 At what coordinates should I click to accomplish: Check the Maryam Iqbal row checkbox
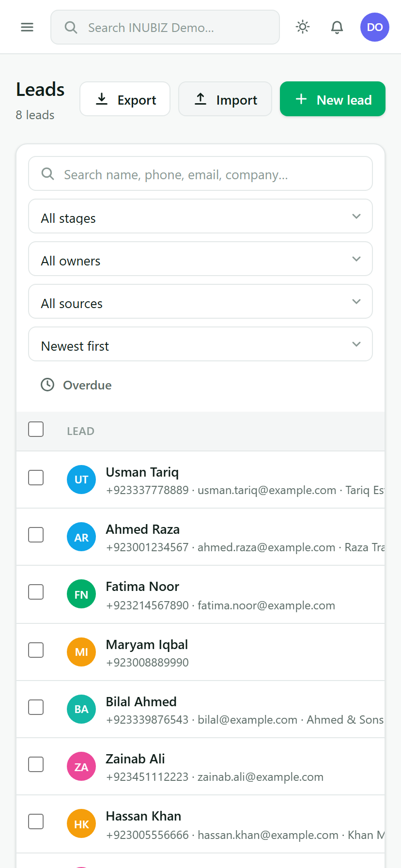(x=36, y=650)
